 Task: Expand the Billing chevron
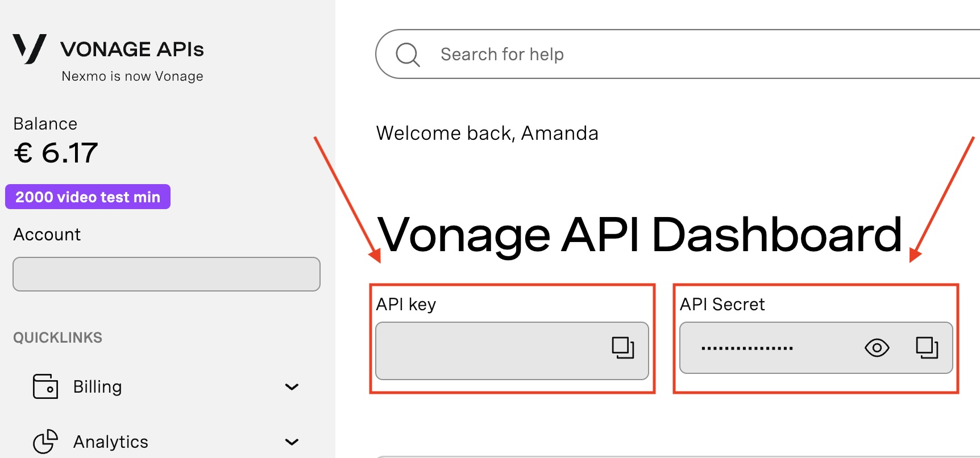click(x=292, y=387)
